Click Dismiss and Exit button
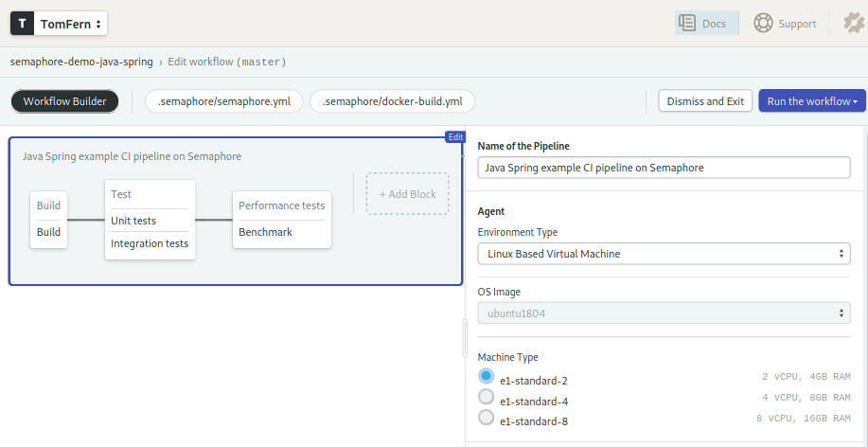 click(705, 101)
